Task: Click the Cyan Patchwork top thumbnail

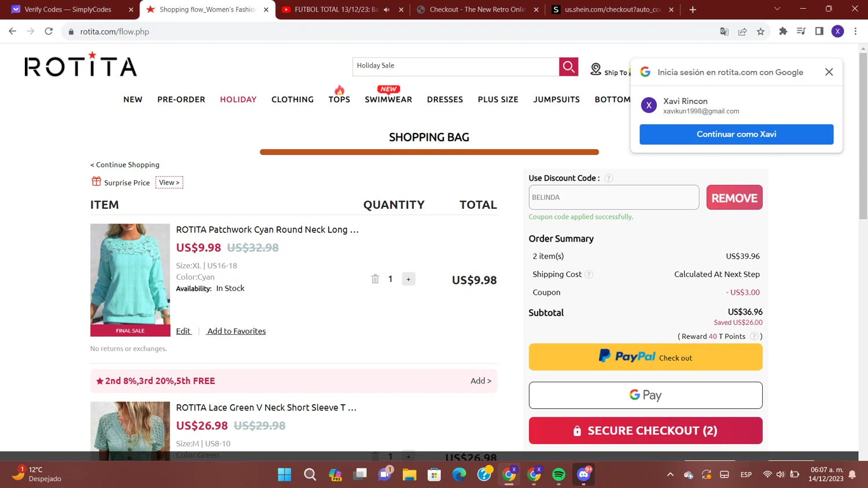Action: pyautogui.click(x=130, y=280)
